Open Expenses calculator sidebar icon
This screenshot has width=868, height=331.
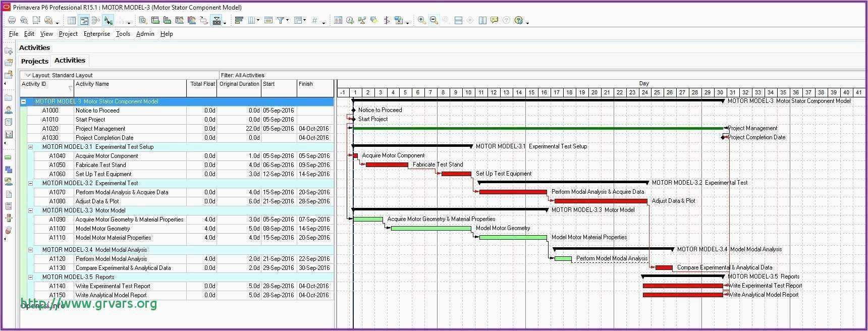pyautogui.click(x=9, y=206)
